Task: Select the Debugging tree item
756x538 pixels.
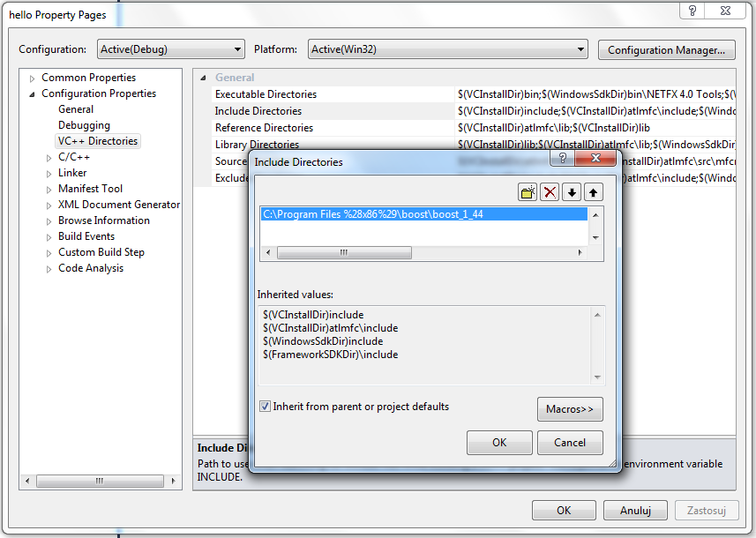Action: point(84,125)
